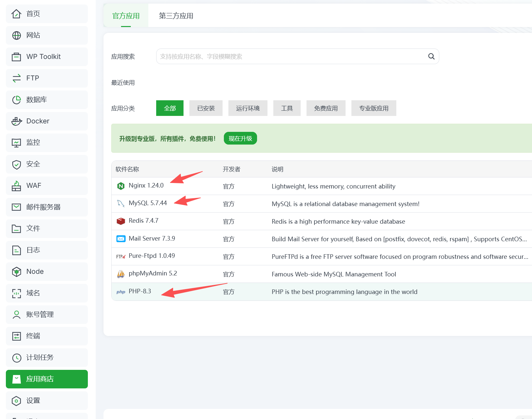Image resolution: width=532 pixels, height=419 pixels.
Task: Filter apps by 已安装 category
Action: coord(206,108)
